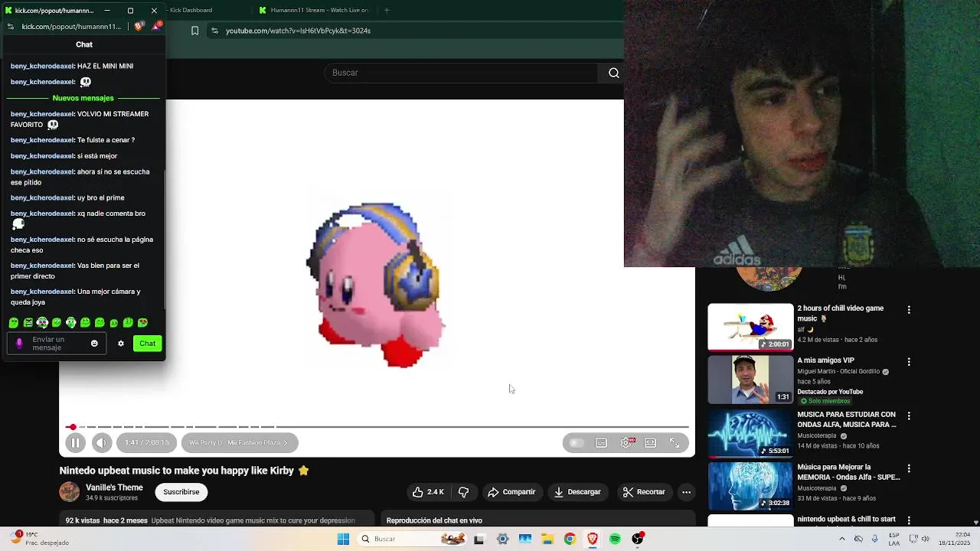The width and height of the screenshot is (980, 551).
Task: Click the kick.com popout address bar
Action: tap(71, 26)
